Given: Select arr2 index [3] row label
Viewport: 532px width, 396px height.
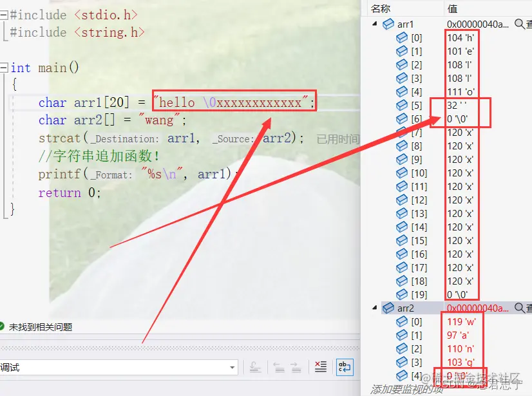Looking at the screenshot, I should coord(417,363).
